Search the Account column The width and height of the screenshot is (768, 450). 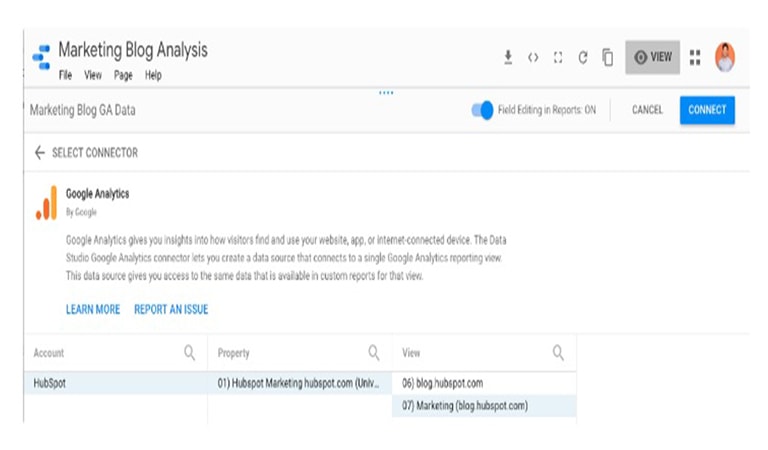click(190, 353)
